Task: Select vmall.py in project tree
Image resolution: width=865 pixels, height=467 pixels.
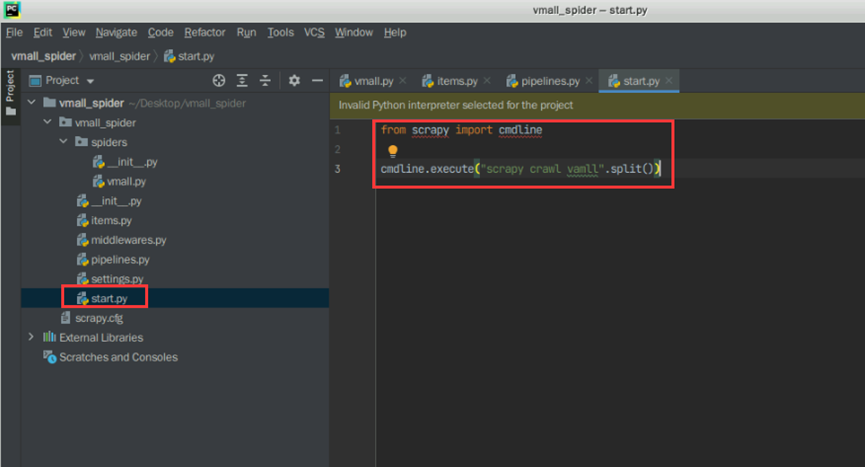Action: tap(126, 181)
